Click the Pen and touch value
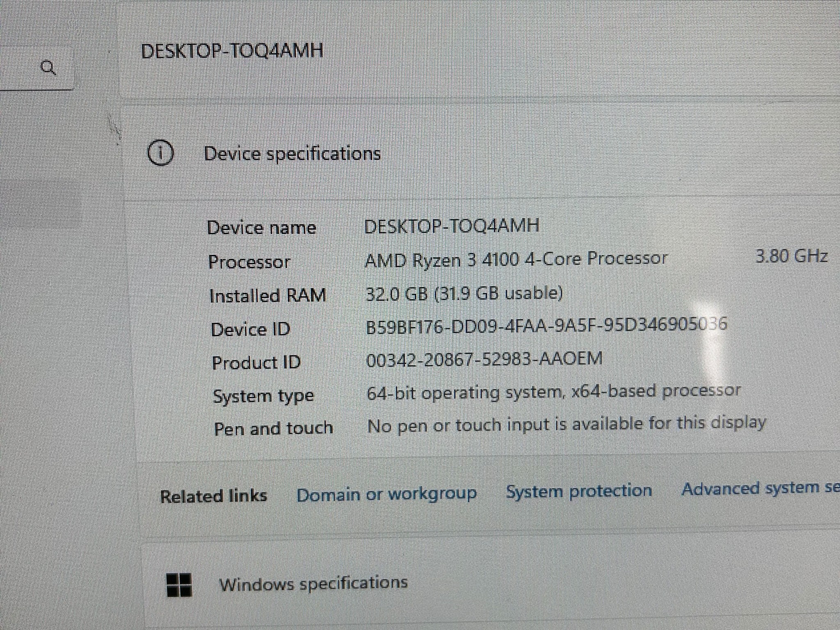 [566, 425]
